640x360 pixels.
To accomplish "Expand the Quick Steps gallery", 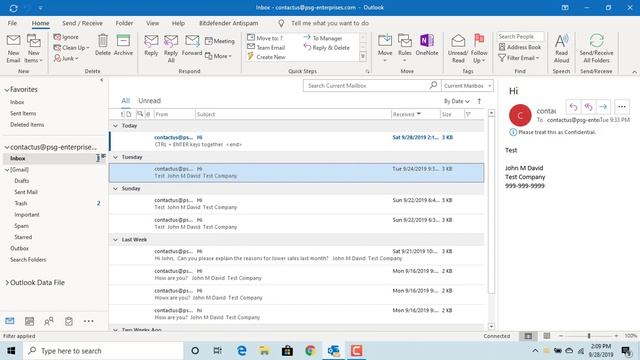I will click(363, 57).
